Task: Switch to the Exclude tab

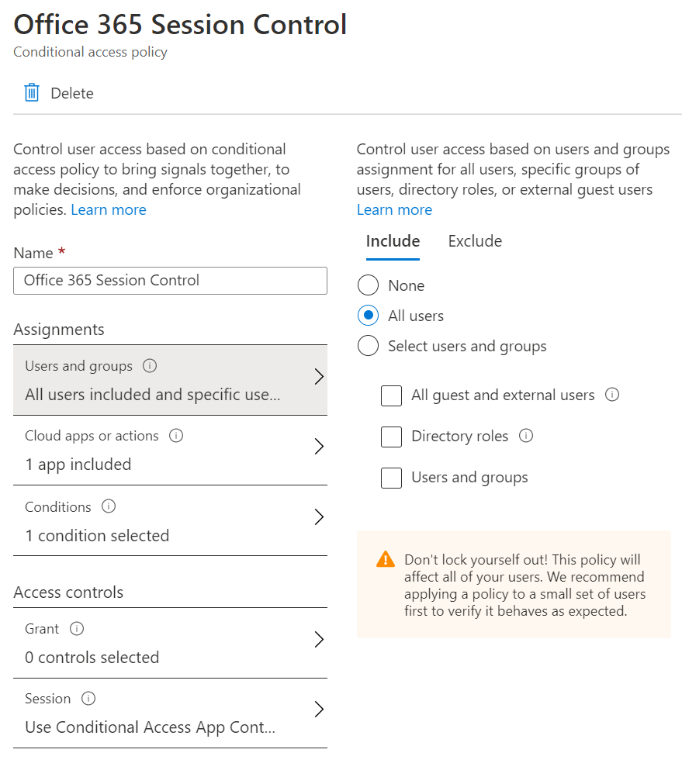Action: 475,241
